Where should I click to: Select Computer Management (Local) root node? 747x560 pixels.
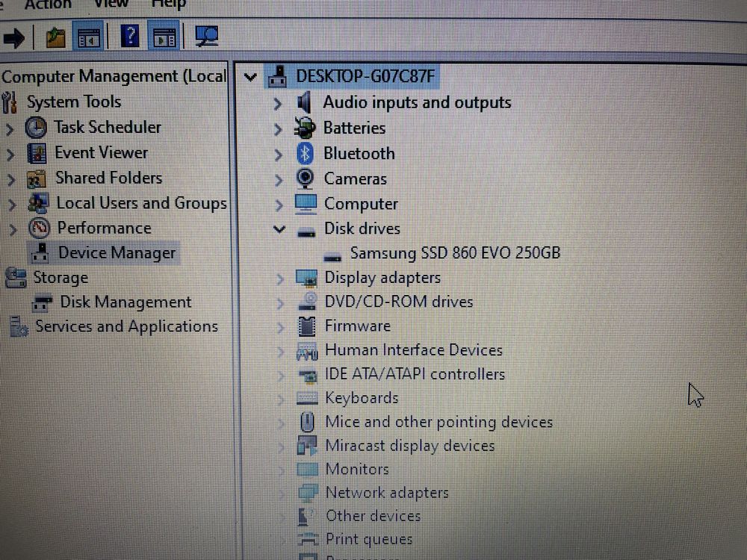pyautogui.click(x=114, y=76)
